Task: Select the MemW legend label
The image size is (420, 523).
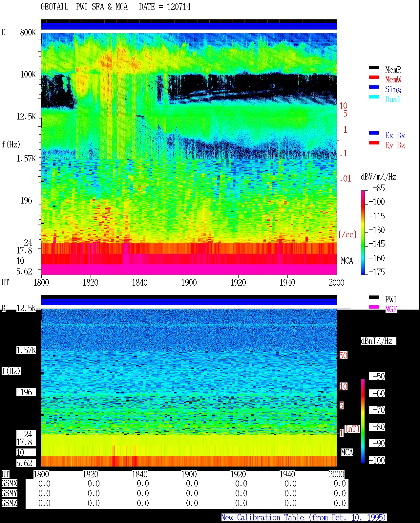Action: (393, 79)
